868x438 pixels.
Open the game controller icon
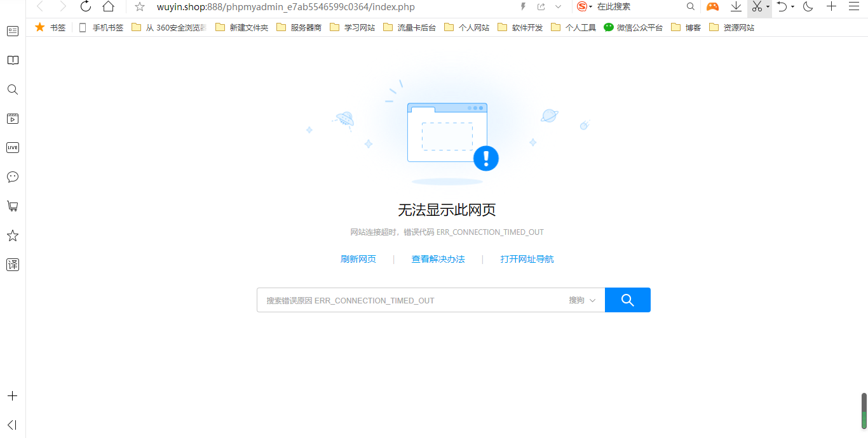(713, 6)
